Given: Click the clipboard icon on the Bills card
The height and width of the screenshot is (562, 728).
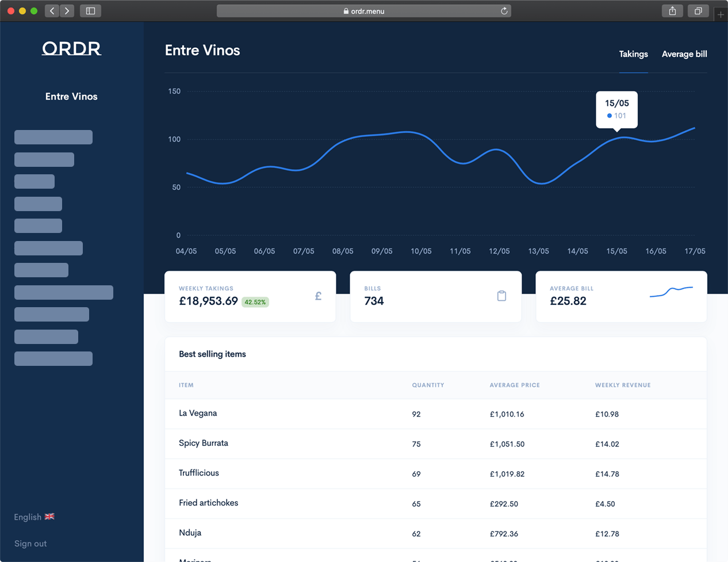Looking at the screenshot, I should (501, 296).
